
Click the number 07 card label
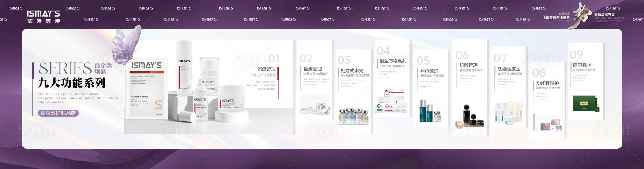[x=500, y=59]
